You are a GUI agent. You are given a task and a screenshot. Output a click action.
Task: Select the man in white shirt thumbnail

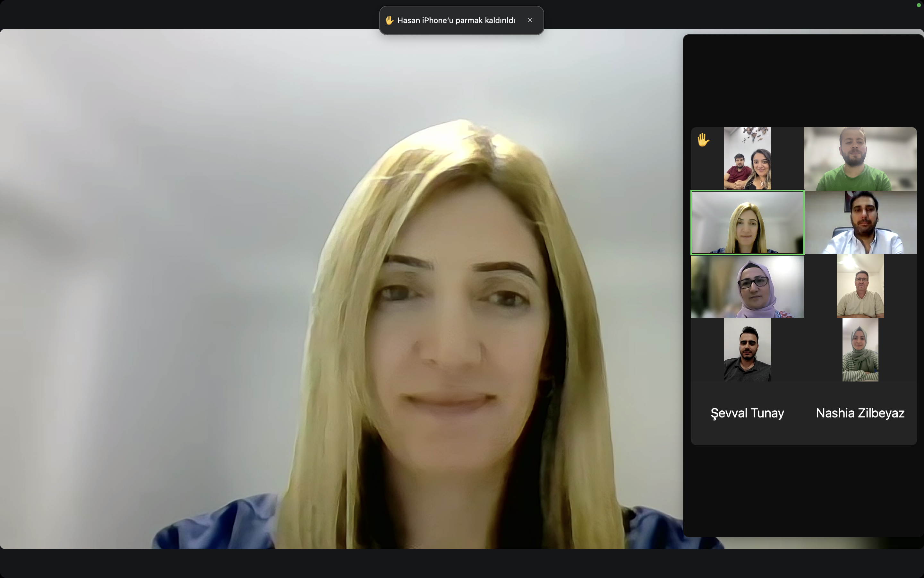pos(860,223)
